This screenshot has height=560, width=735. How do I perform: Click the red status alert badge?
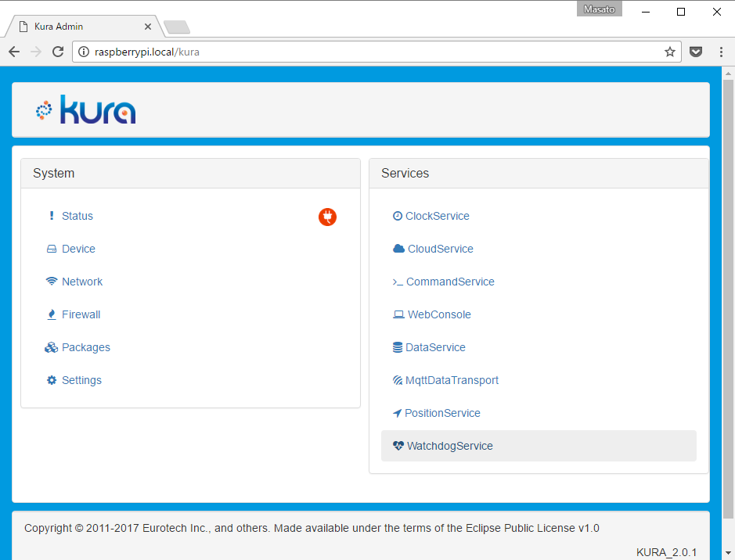327,217
